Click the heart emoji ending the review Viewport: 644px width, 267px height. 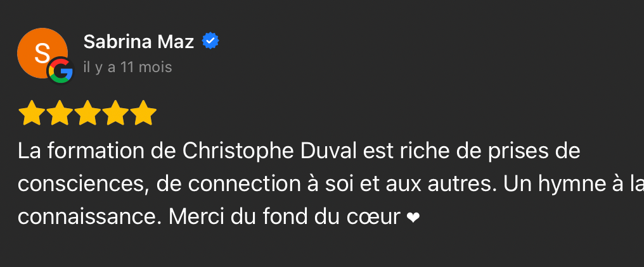[413, 218]
